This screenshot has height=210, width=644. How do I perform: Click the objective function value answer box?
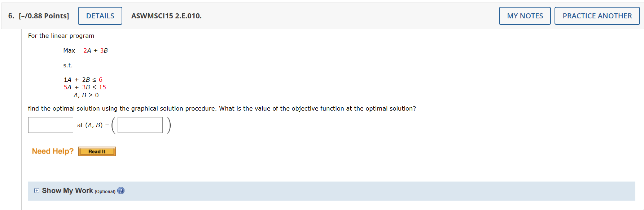51,125
